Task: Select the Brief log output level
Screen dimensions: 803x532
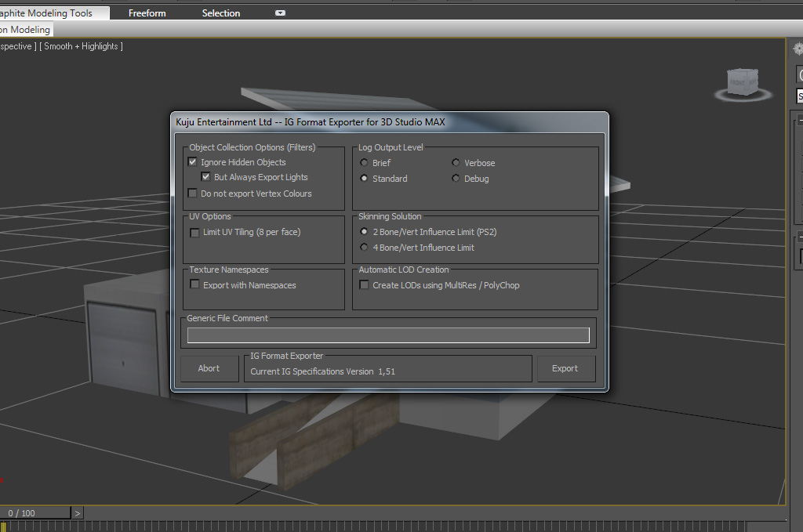Action: tap(365, 163)
